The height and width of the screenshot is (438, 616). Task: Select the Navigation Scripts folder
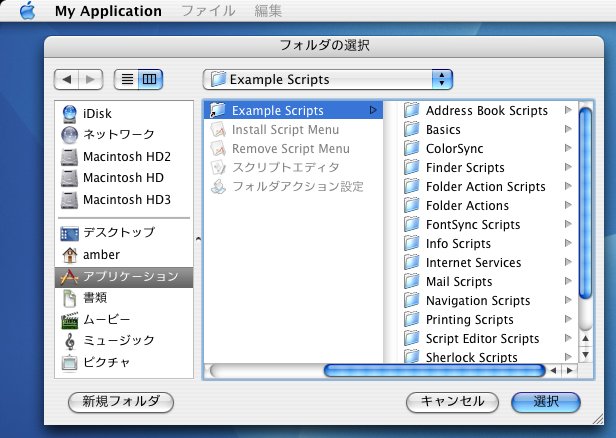pyautogui.click(x=487, y=301)
